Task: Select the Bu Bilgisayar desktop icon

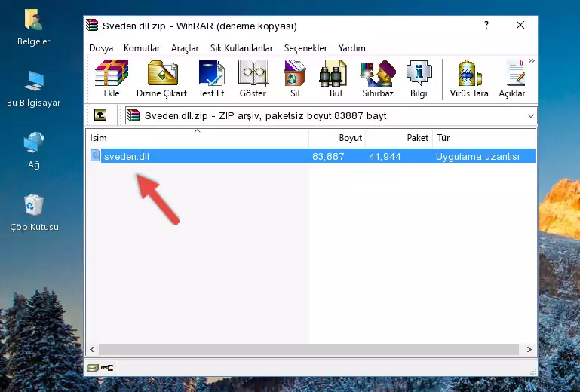Action: tap(34, 89)
